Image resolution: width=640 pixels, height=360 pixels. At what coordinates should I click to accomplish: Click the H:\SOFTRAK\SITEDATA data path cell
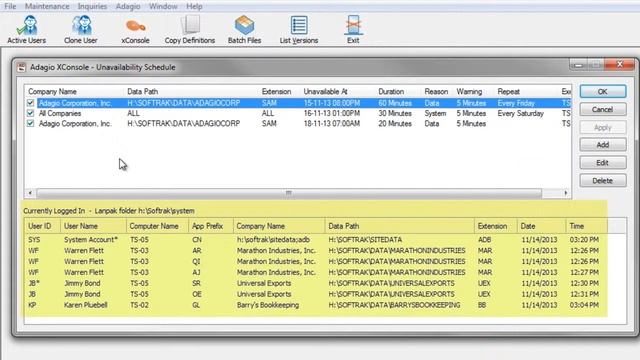[x=365, y=240]
